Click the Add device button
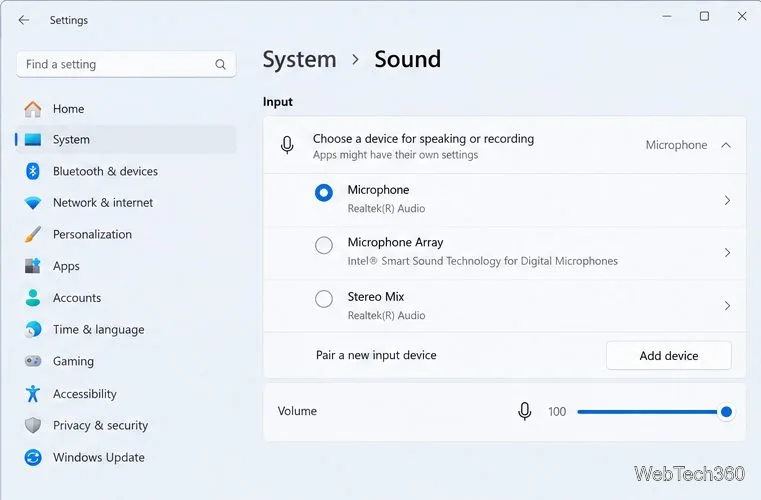Viewport: 761px width, 500px height. [669, 355]
